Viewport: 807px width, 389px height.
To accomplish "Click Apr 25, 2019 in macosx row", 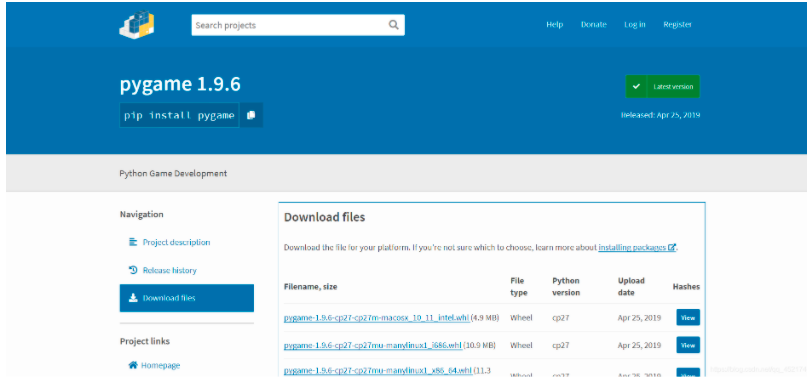I will pos(639,317).
